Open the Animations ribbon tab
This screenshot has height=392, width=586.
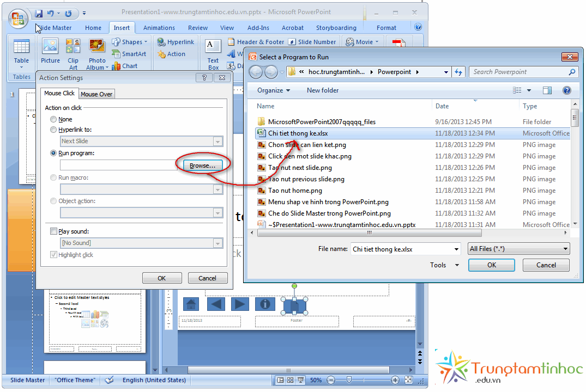(159, 28)
